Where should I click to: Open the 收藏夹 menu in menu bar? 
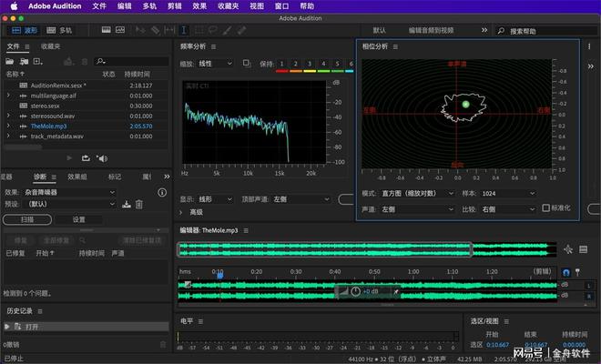click(x=228, y=6)
